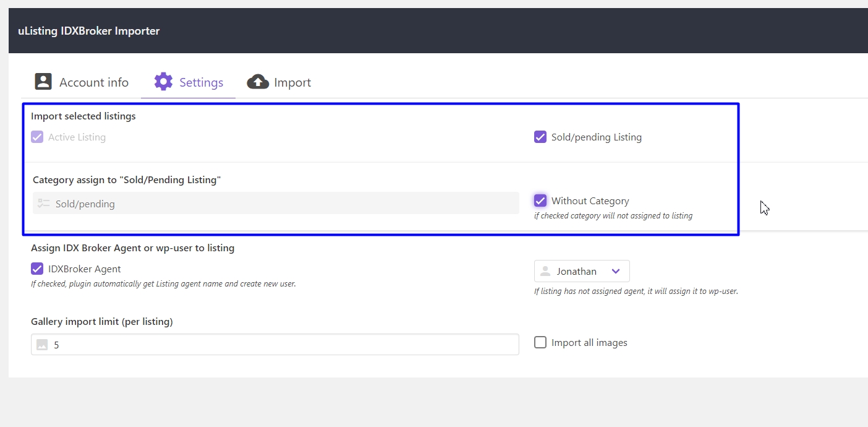Open the Jonathan user dropdown

582,271
